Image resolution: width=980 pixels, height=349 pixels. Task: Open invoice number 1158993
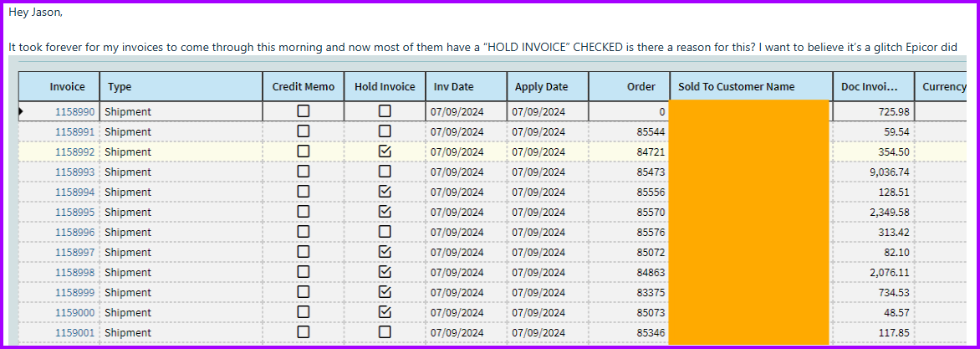tap(75, 172)
